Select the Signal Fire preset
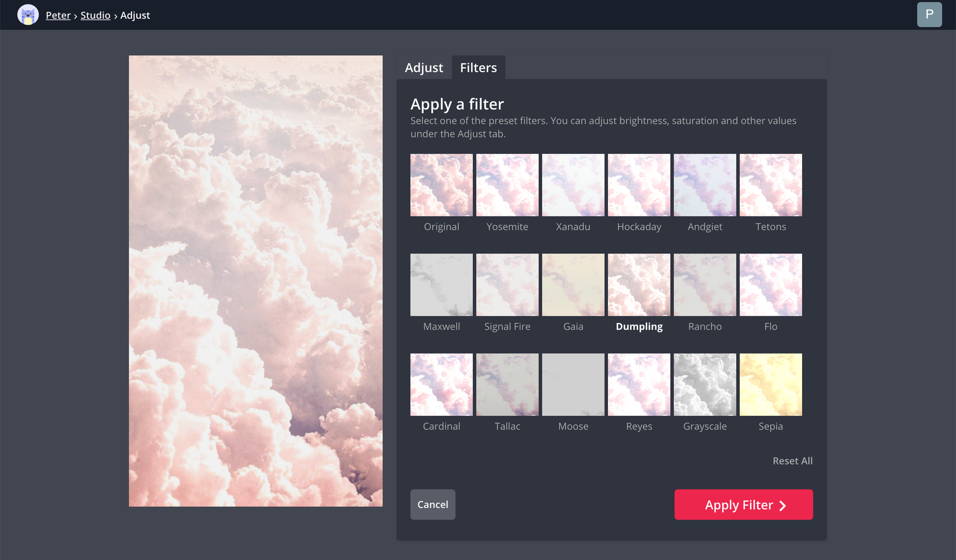 (x=507, y=284)
